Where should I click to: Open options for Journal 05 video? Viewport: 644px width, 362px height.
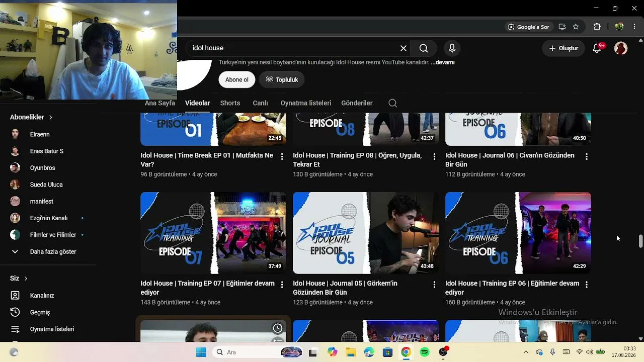coord(434,285)
